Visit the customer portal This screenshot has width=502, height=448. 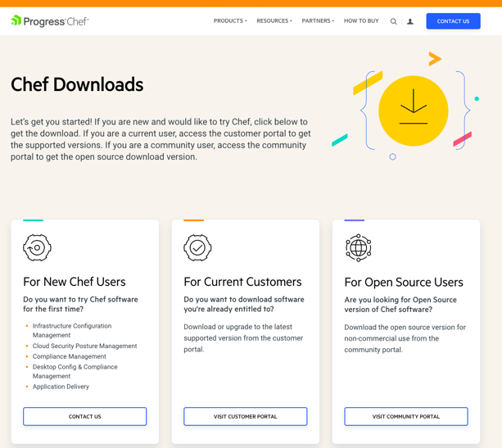pos(246,416)
